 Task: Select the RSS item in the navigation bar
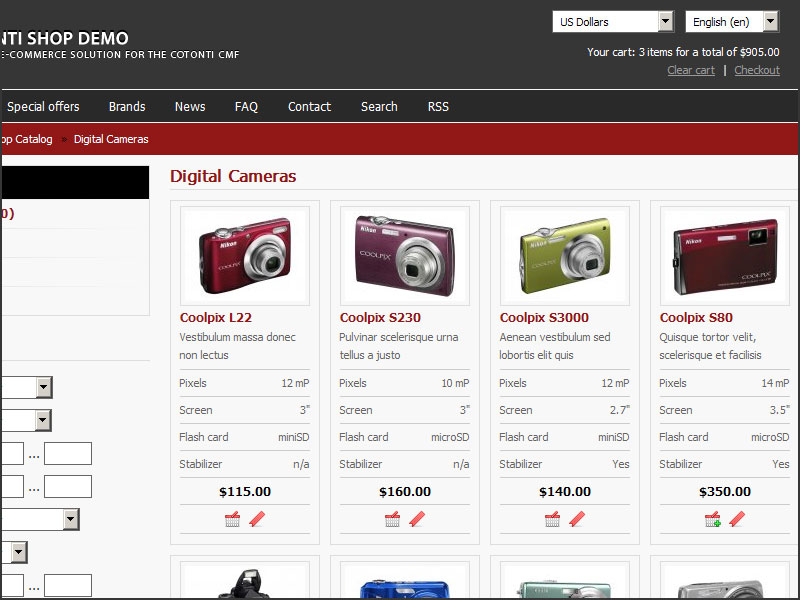pyautogui.click(x=438, y=107)
